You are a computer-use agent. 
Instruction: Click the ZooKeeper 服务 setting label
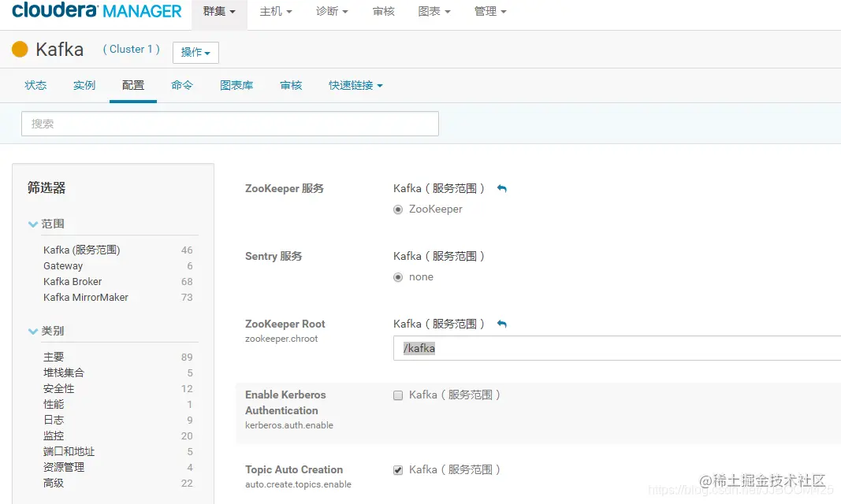tap(285, 188)
